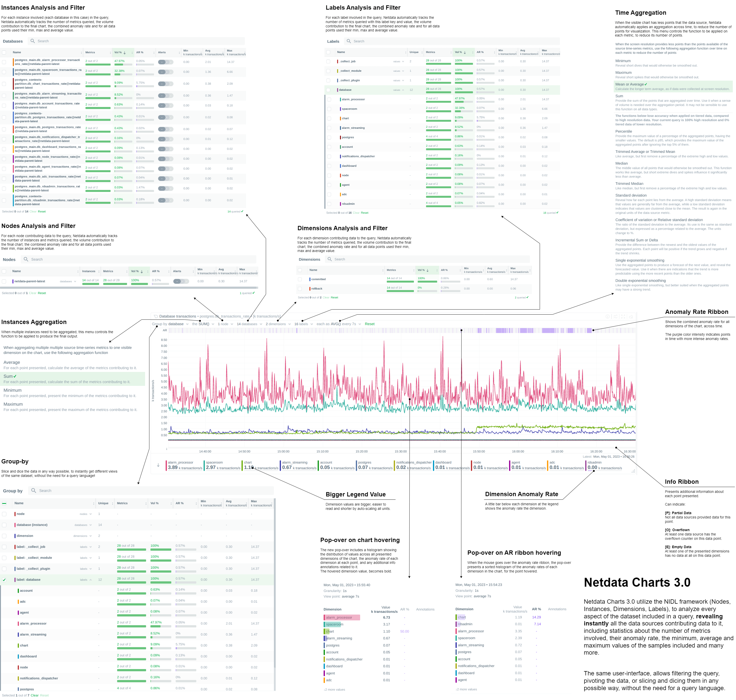Click the purple anomaly rate ribbon
The height and width of the screenshot is (700, 736).
549,331
